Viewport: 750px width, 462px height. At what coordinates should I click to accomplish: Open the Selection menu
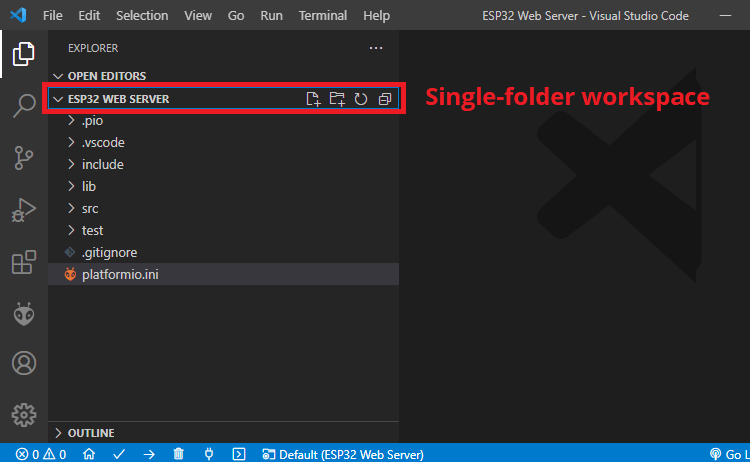pos(142,16)
